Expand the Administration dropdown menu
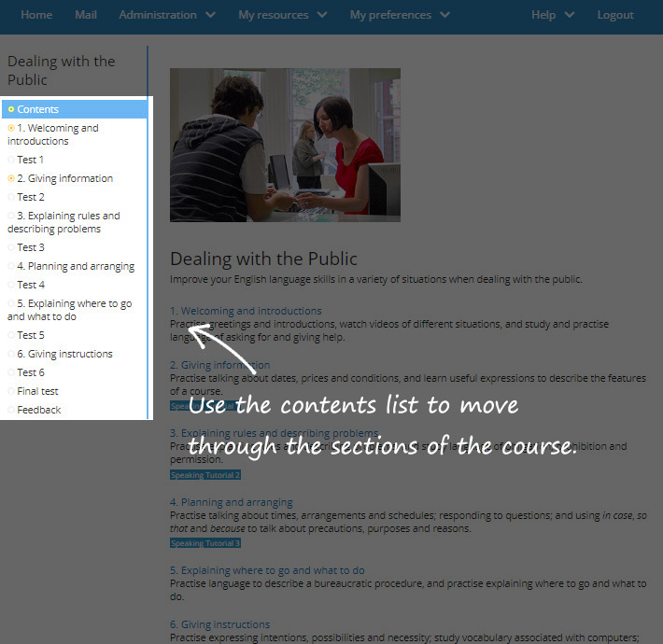The image size is (663, 644). (166, 15)
